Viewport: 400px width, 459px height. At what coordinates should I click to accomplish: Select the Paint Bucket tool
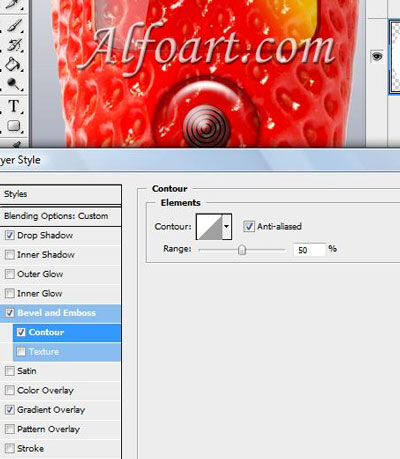[14, 64]
